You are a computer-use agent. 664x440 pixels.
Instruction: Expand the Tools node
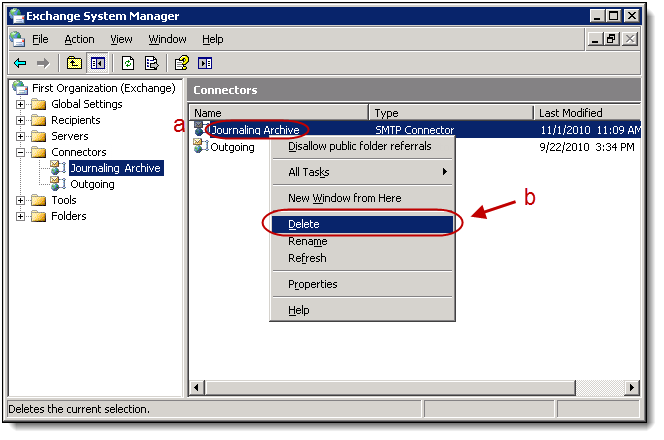[20, 200]
